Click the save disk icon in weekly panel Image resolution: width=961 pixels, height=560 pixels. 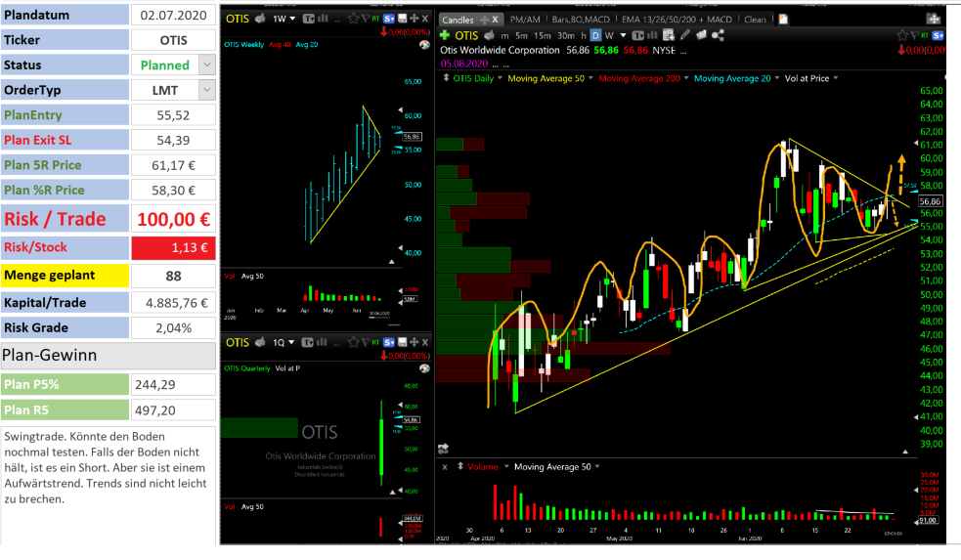[x=402, y=19]
